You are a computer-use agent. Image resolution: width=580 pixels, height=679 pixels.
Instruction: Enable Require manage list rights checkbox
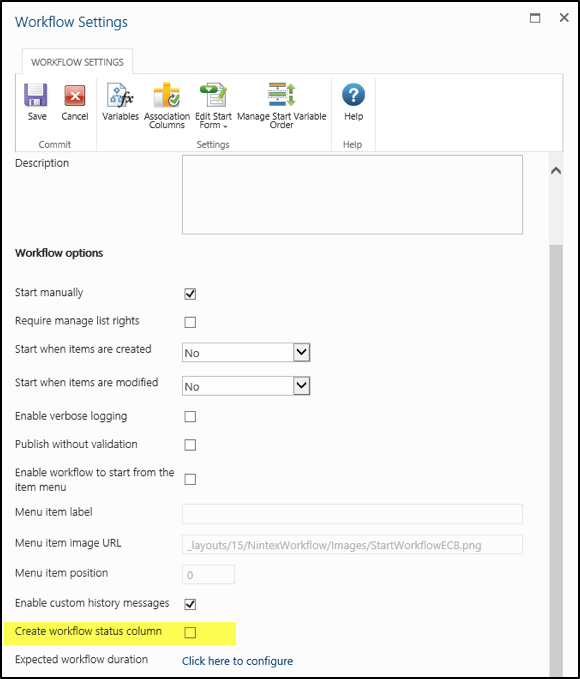point(190,322)
